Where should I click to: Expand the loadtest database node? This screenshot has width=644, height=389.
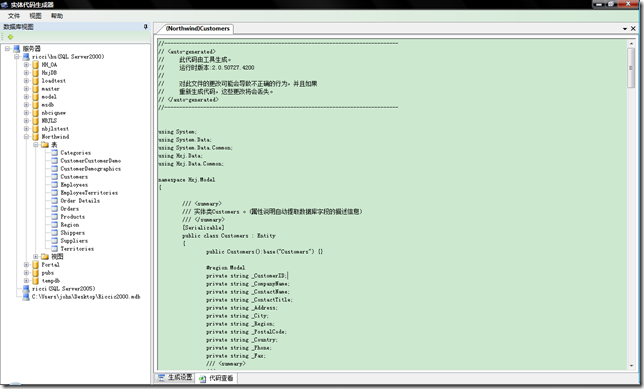tap(26, 81)
